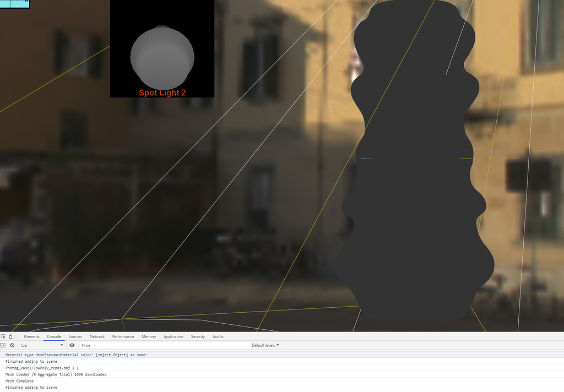This screenshot has height=392, width=564.
Task: Click the console Filter field
Action: (138, 345)
